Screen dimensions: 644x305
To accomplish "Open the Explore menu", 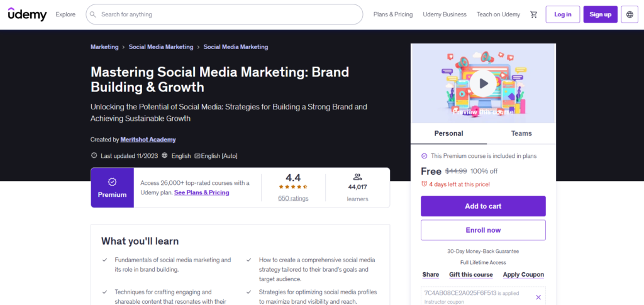I will click(65, 14).
